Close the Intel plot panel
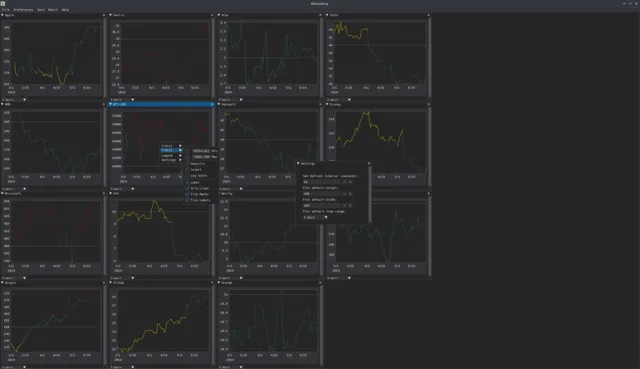The image size is (640, 369). 428,15
